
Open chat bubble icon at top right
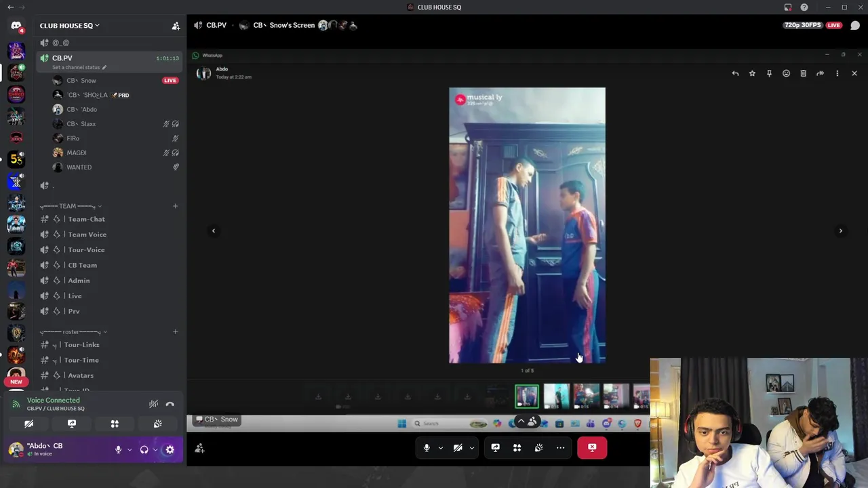coord(855,26)
